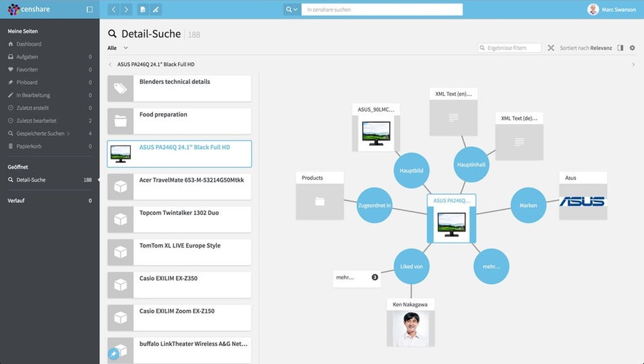Open the search type dropdown
The image size is (644, 364).
[x=292, y=10]
